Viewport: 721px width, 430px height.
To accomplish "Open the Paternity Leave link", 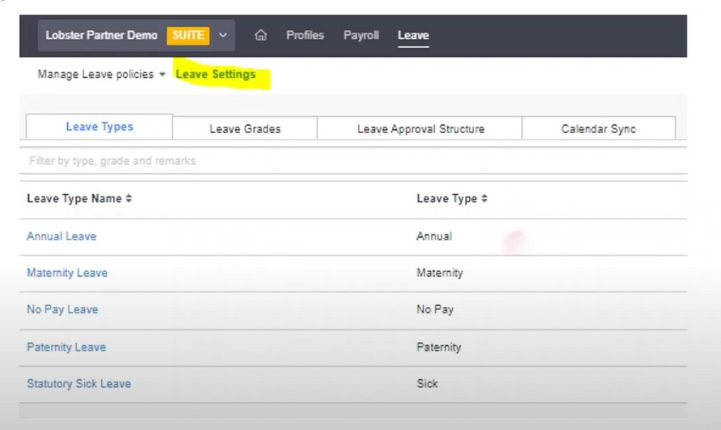I will [66, 347].
